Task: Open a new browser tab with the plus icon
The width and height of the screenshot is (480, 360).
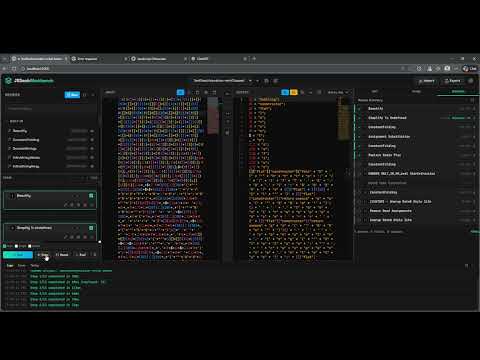Action: click(x=254, y=59)
